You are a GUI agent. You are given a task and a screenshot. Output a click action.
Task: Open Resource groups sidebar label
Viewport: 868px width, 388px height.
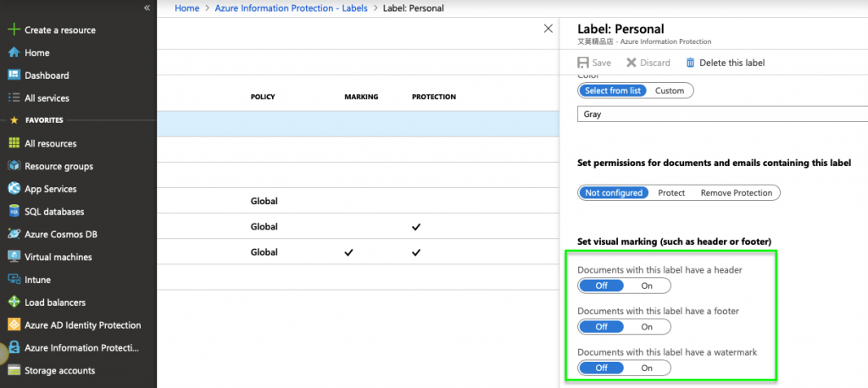tap(58, 166)
